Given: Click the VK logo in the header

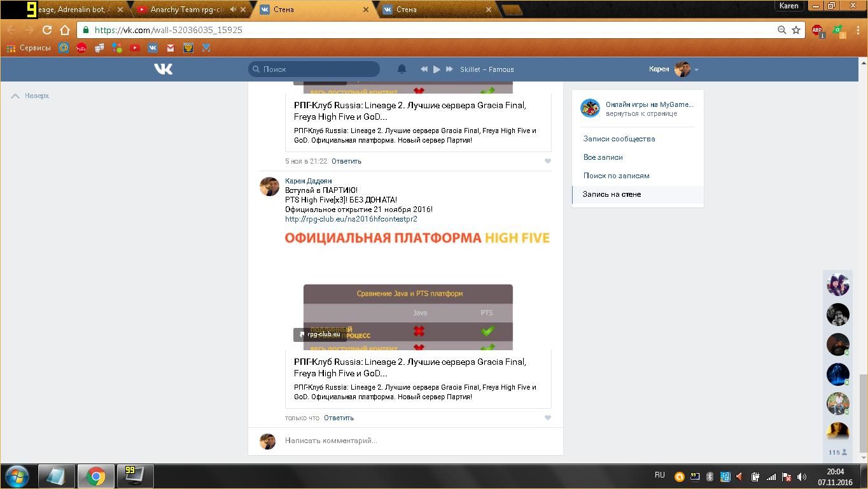Looking at the screenshot, I should [x=163, y=69].
